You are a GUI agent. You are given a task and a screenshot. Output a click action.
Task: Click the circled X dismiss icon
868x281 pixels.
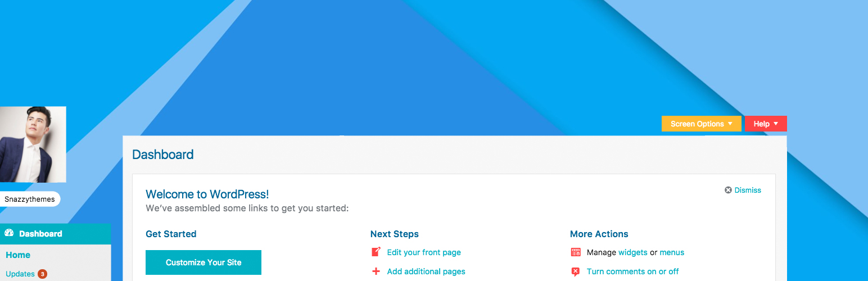(728, 190)
